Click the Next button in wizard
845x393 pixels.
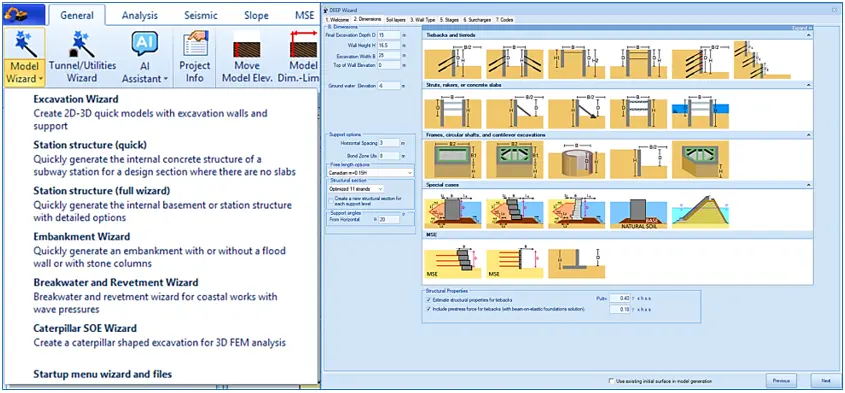tap(826, 381)
